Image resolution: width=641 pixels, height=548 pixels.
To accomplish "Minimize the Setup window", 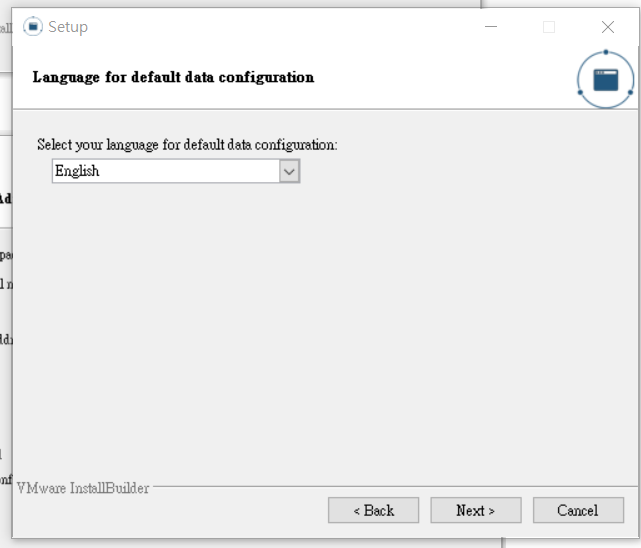I will (x=490, y=27).
